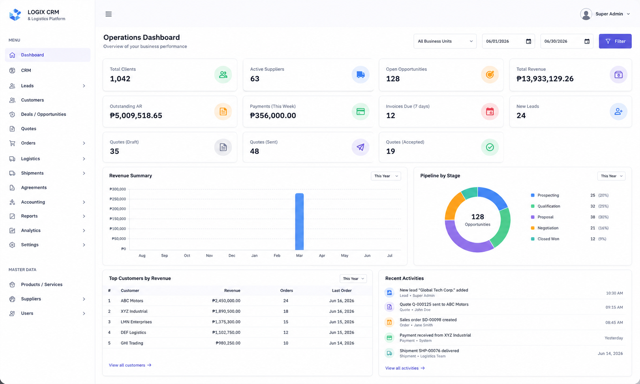Click the hamburger menu icon in header
Screen dimensions: 640x384
[x=109, y=14]
